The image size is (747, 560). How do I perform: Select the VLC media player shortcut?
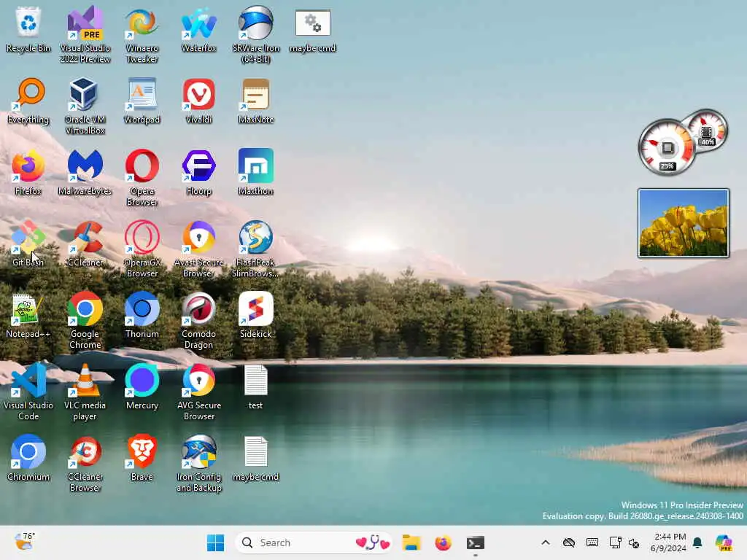85,392
